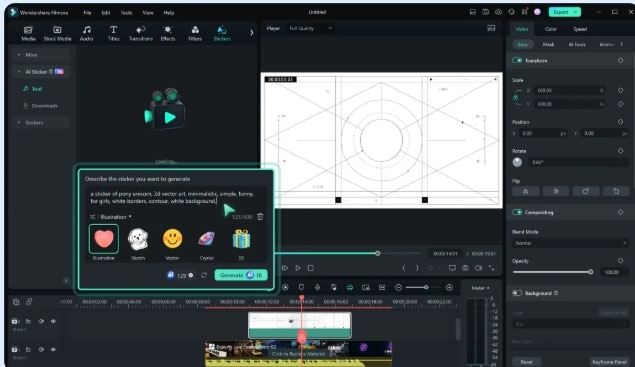Click the Scale X value field

[570, 90]
